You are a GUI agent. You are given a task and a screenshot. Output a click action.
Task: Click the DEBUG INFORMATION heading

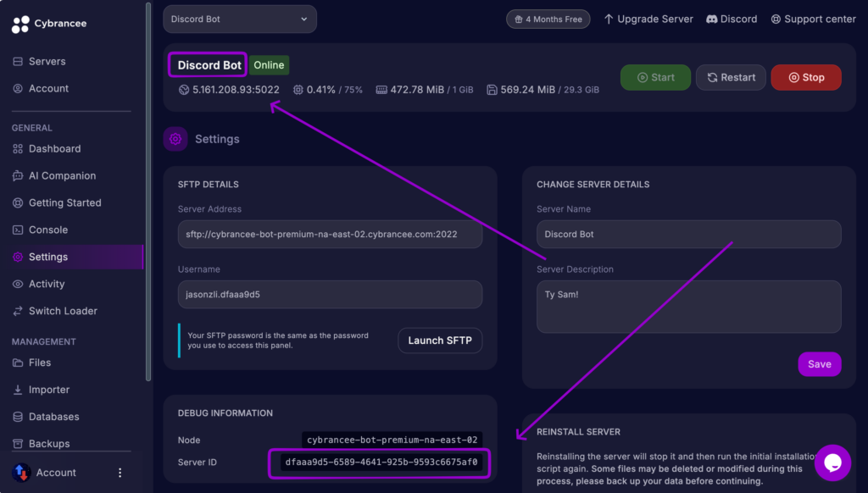click(225, 413)
